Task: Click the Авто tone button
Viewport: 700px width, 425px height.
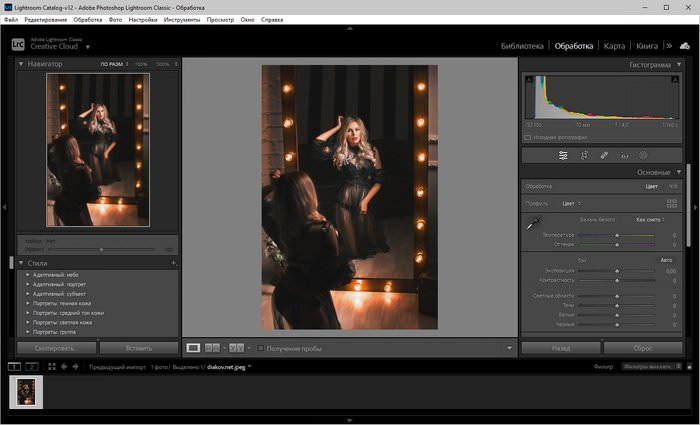Action: point(666,260)
